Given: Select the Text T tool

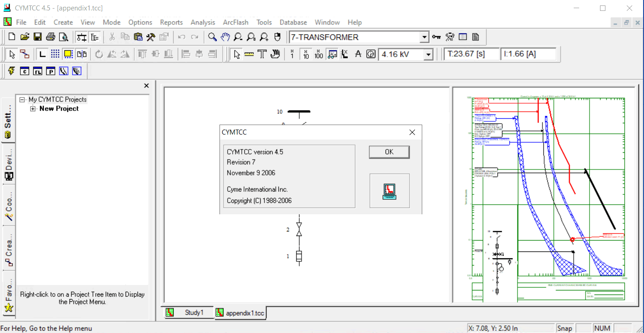Looking at the screenshot, I should [x=262, y=54].
